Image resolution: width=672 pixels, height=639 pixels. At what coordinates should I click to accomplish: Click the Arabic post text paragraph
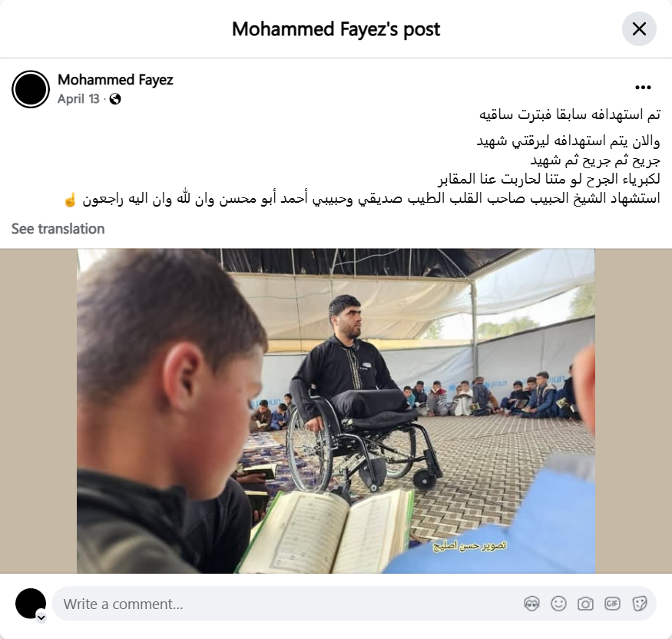click(362, 157)
